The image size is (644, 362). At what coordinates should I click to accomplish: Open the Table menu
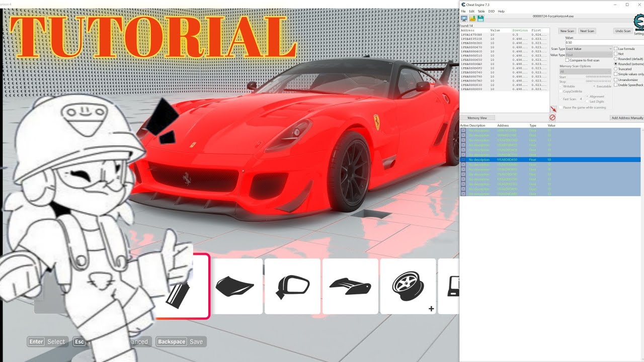click(481, 11)
